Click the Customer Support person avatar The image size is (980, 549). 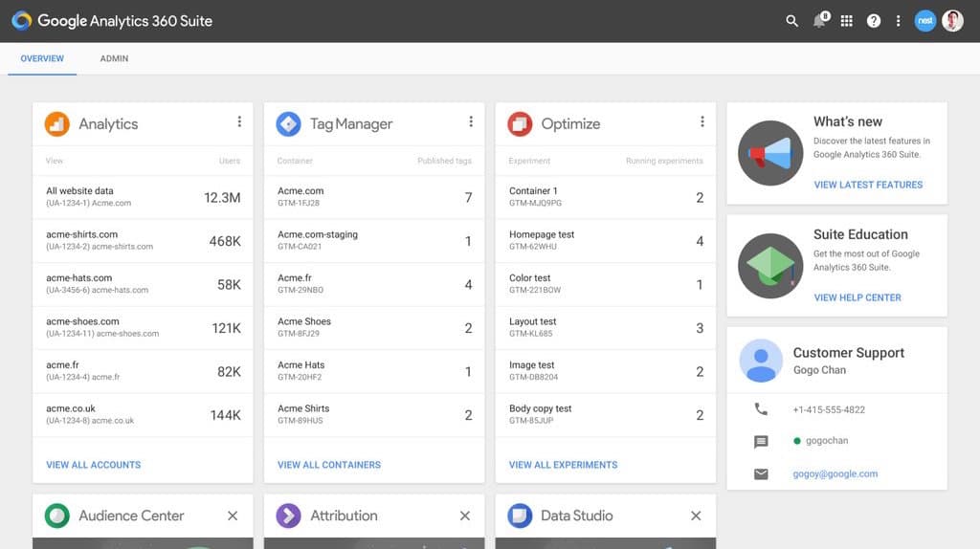pos(761,361)
